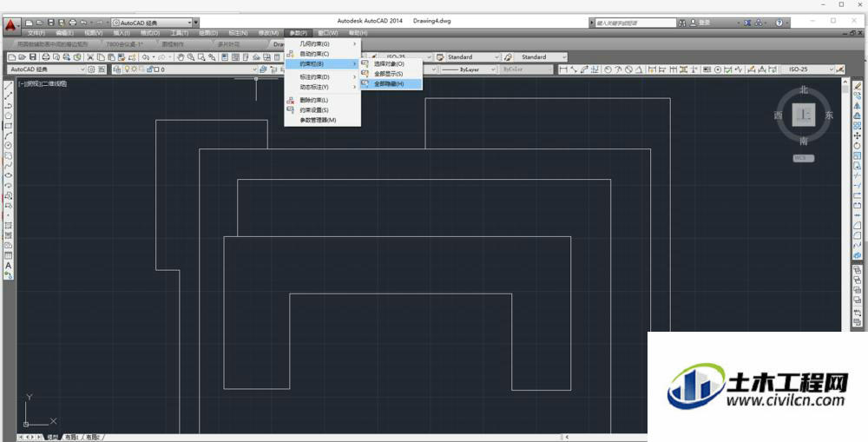
Task: Click the Save floppy icon in the Standard toolbar
Action: click(x=33, y=57)
